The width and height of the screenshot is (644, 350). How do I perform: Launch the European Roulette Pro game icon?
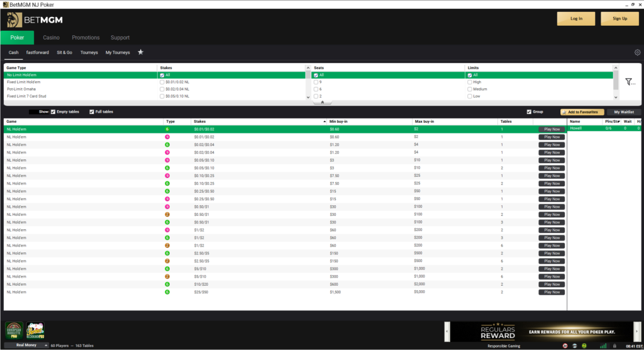point(14,330)
